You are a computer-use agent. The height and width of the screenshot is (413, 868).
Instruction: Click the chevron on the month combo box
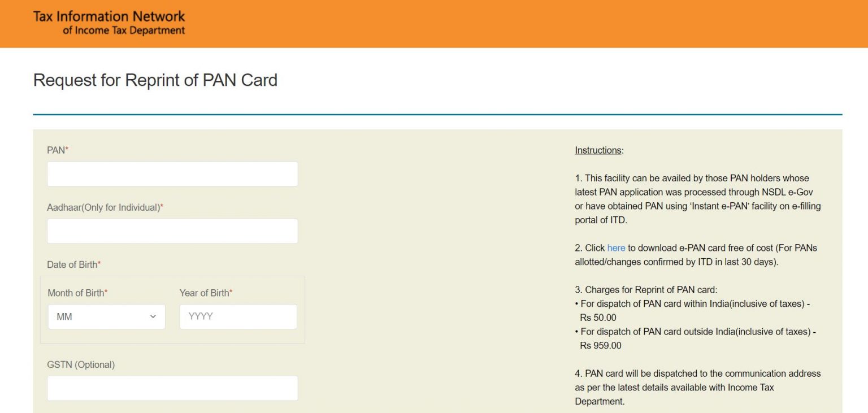pos(154,316)
